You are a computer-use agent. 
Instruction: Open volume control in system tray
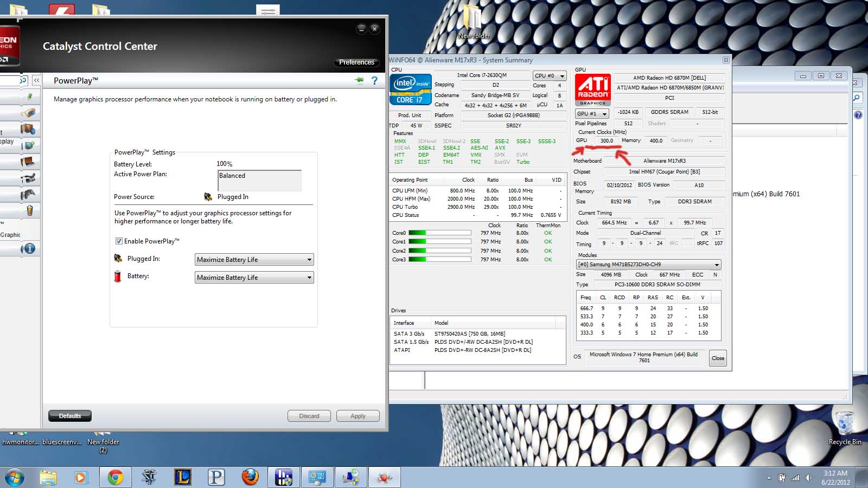click(809, 478)
